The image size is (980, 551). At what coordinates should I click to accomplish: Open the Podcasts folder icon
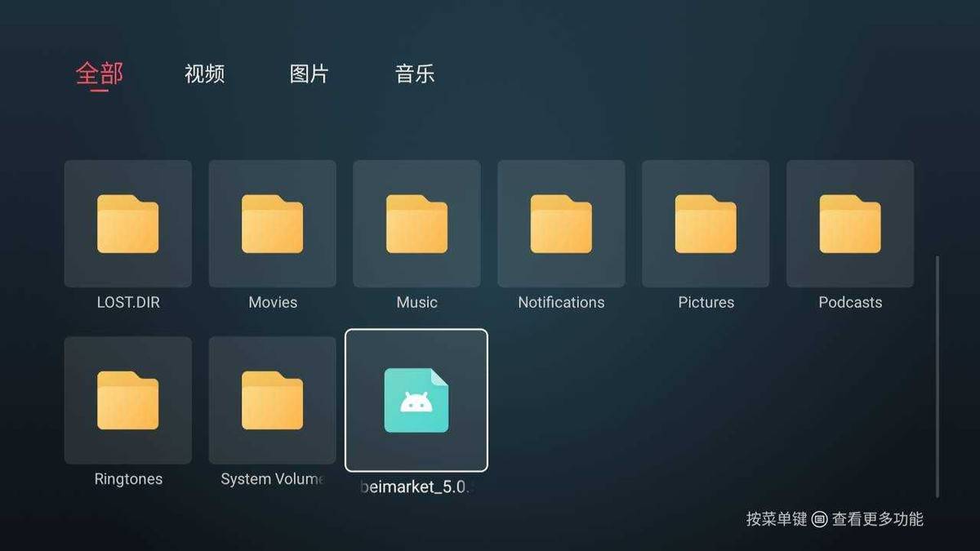[850, 224]
